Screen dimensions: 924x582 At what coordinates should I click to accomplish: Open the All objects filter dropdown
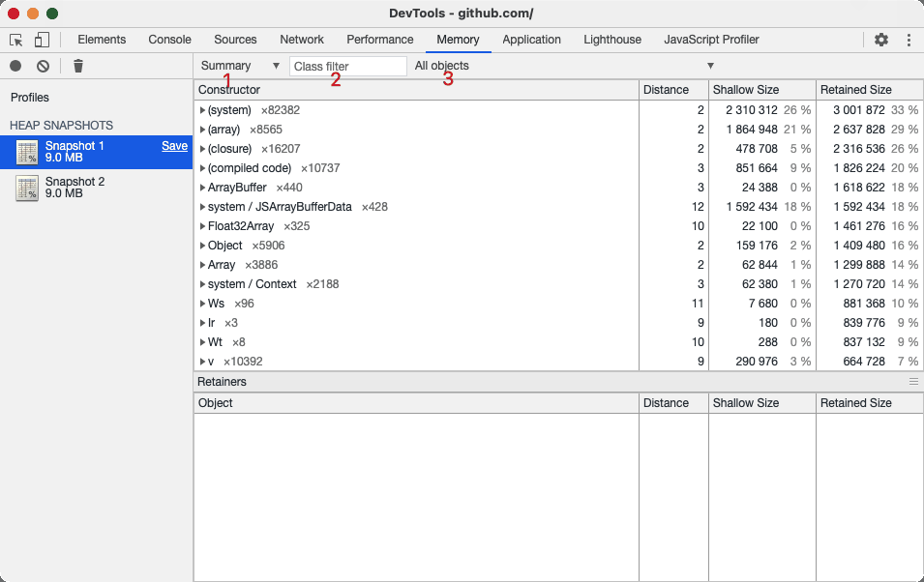pyautogui.click(x=564, y=66)
